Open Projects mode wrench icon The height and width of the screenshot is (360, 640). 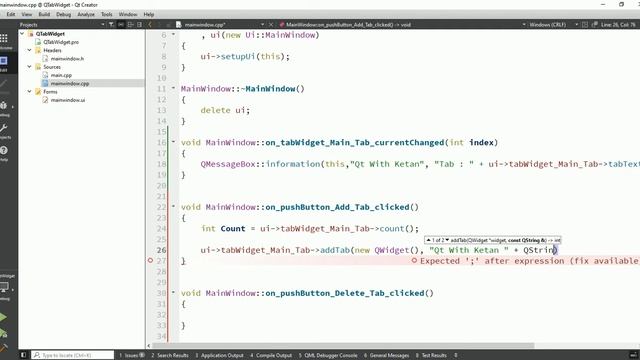pos(4,129)
